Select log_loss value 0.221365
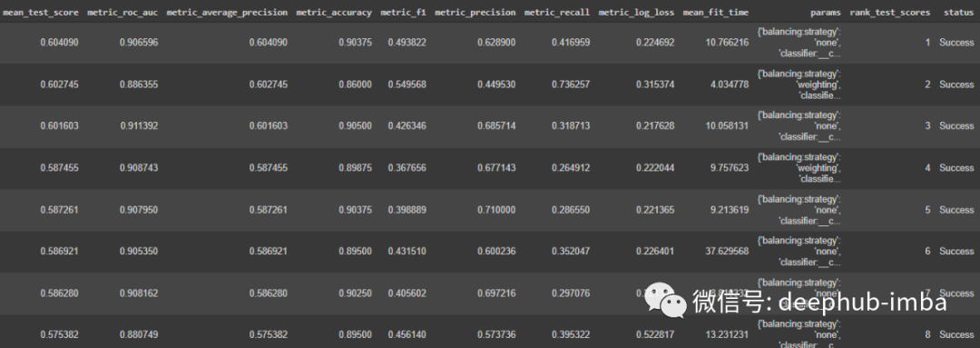 pyautogui.click(x=656, y=210)
